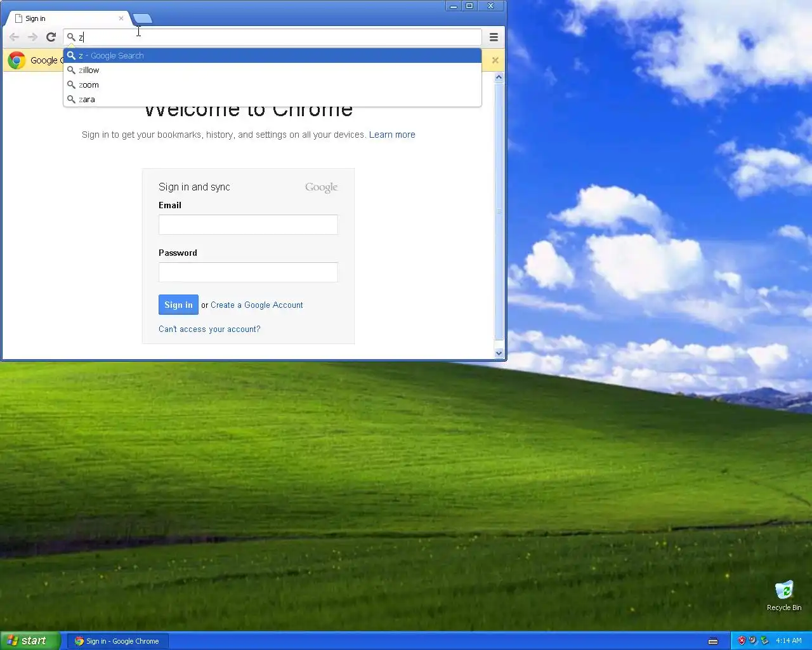Screen dimensions: 812x650
Task: Click the address bar text field
Action: (x=273, y=37)
